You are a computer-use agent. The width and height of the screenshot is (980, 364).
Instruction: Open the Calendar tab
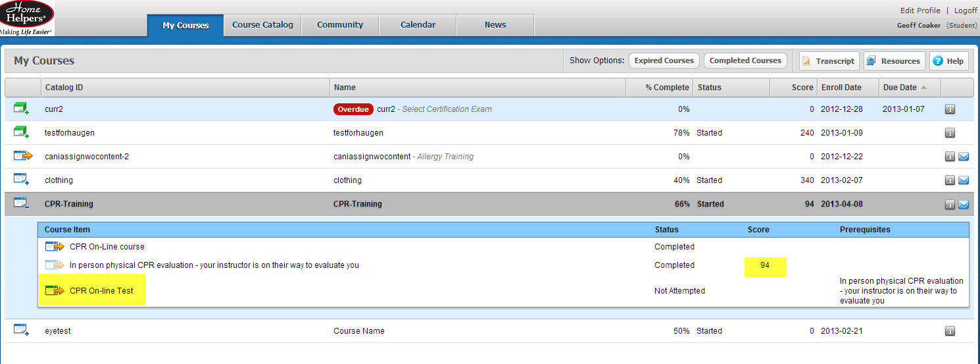click(x=418, y=25)
